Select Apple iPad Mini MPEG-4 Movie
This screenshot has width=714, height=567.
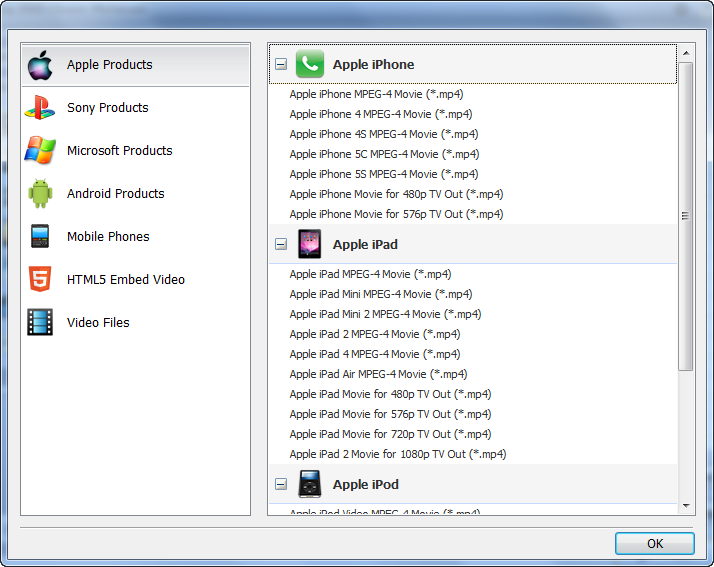(x=381, y=294)
